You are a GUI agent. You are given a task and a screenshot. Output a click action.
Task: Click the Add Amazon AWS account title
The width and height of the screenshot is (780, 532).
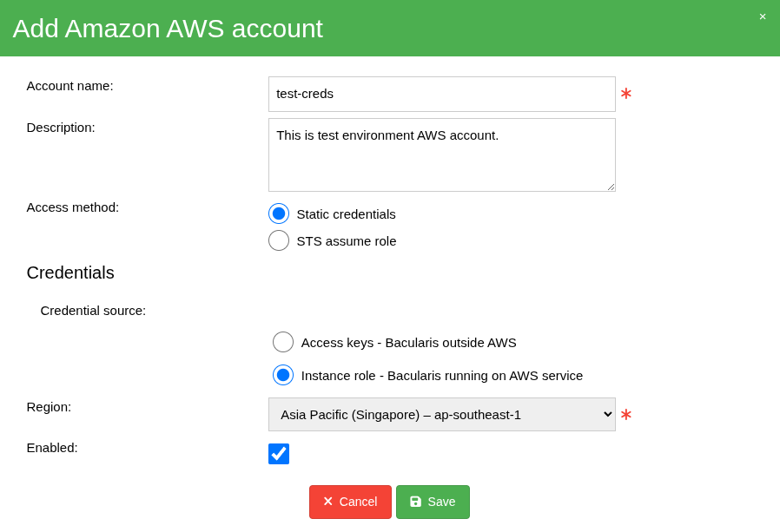(x=168, y=29)
